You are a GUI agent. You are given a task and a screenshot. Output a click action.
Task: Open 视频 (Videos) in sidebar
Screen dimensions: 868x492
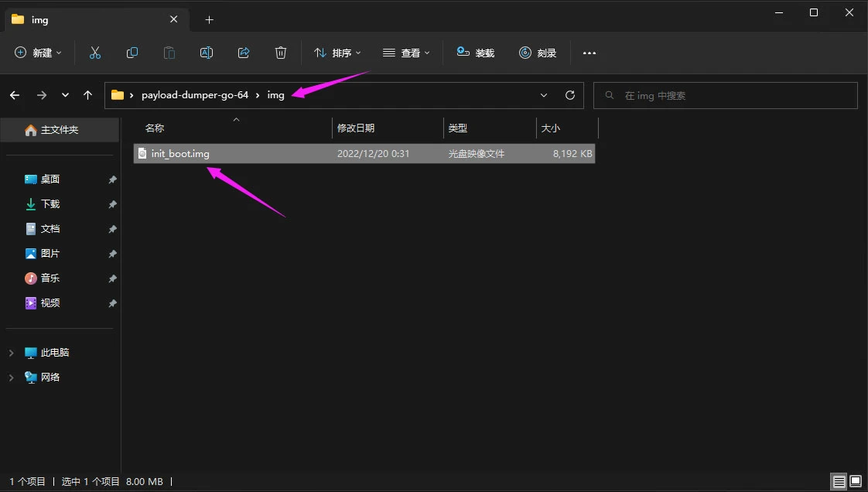click(x=50, y=303)
